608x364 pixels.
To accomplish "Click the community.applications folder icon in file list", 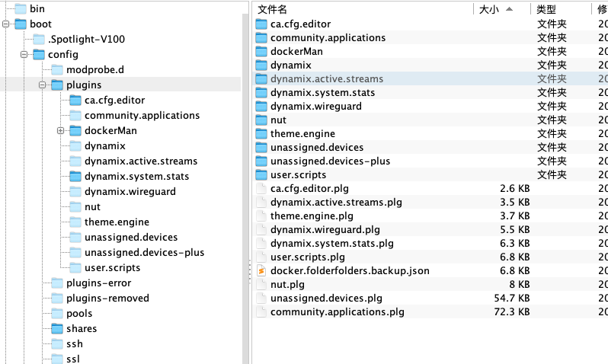I will tap(261, 37).
